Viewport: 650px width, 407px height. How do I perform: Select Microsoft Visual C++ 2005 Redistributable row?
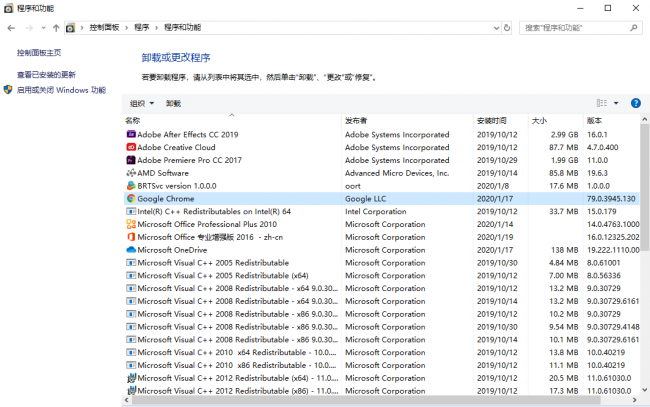[x=381, y=263]
